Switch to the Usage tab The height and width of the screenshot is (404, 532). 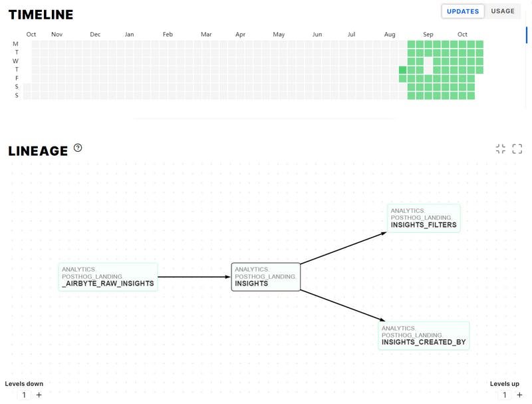pos(503,11)
